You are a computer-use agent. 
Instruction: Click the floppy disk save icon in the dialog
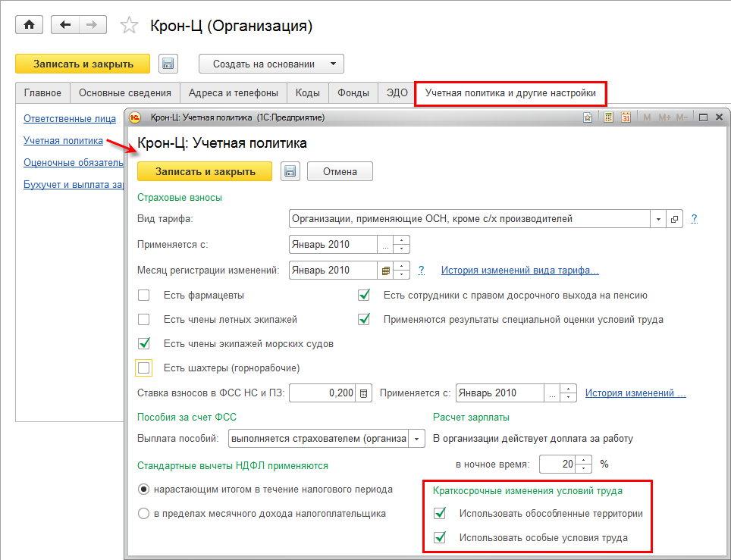(290, 171)
